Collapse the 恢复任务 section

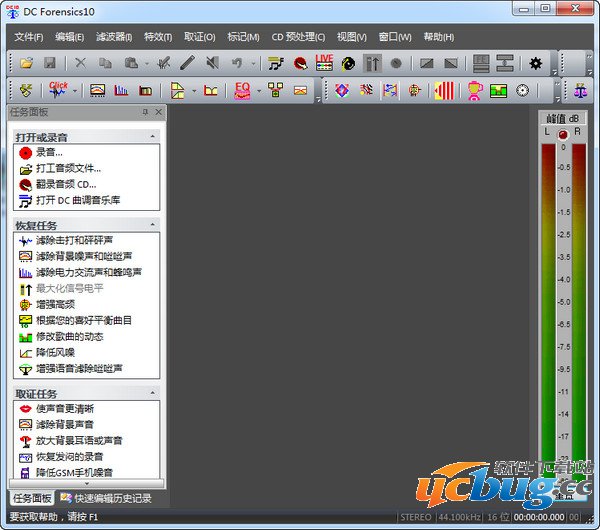click(153, 225)
